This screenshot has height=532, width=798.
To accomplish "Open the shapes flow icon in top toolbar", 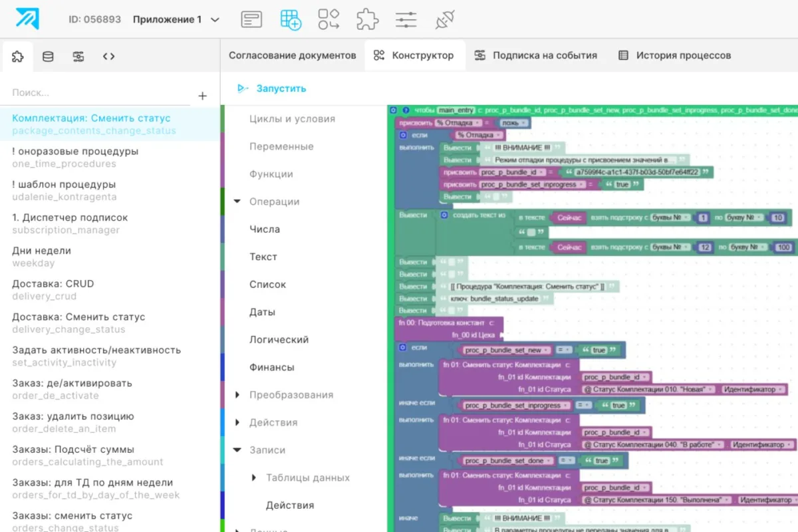I will tap(329, 19).
